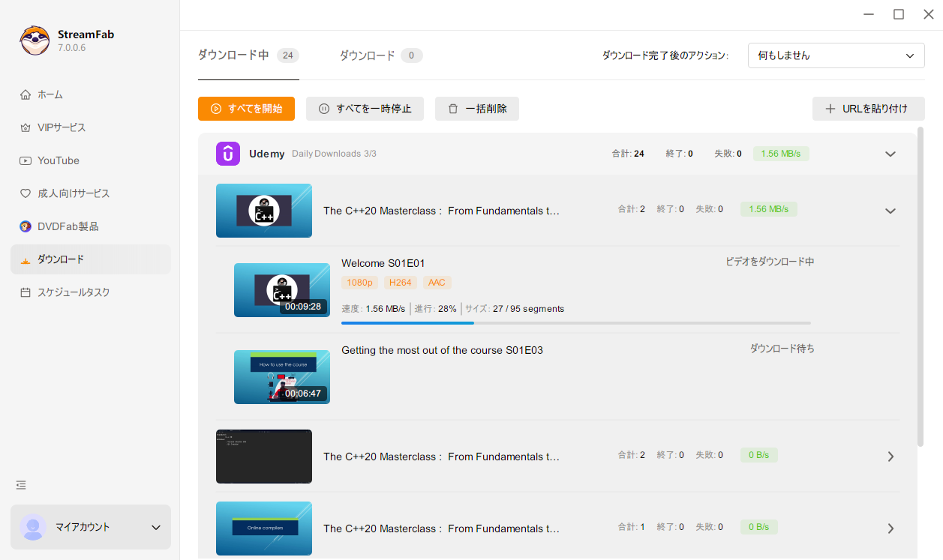Click the Welcome S01E01 video thumbnail
943x560 pixels.
pyautogui.click(x=281, y=290)
